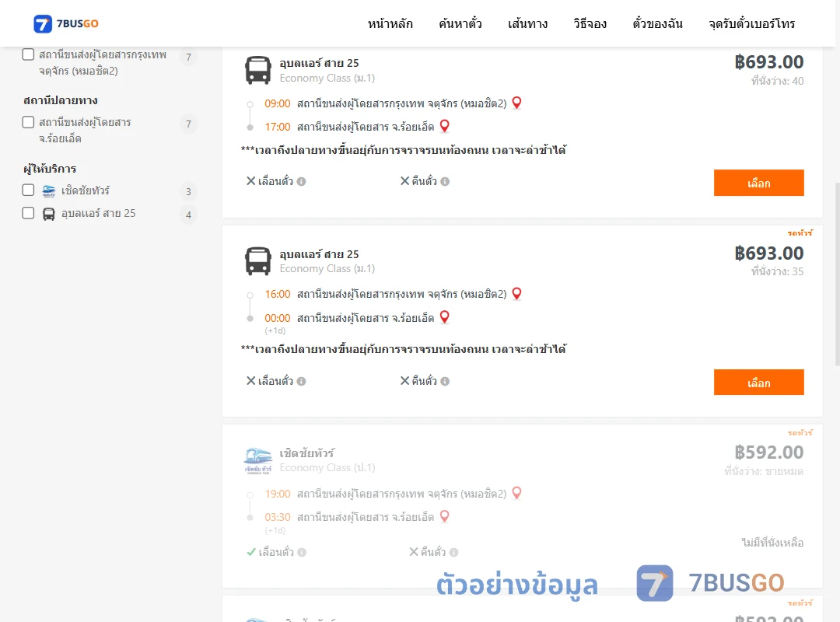The image size is (840, 622).
Task: Click the 19:00 departure time
Action: 278,494
